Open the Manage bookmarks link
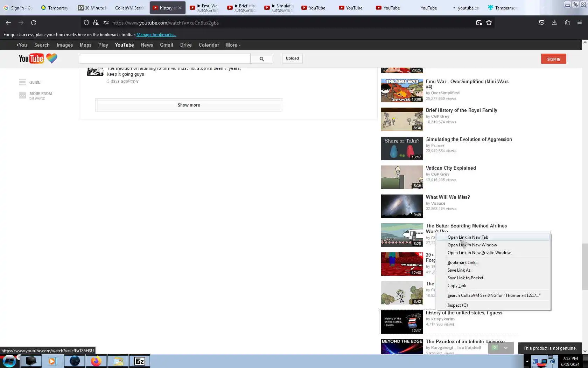Image resolution: width=588 pixels, height=368 pixels. tap(156, 35)
